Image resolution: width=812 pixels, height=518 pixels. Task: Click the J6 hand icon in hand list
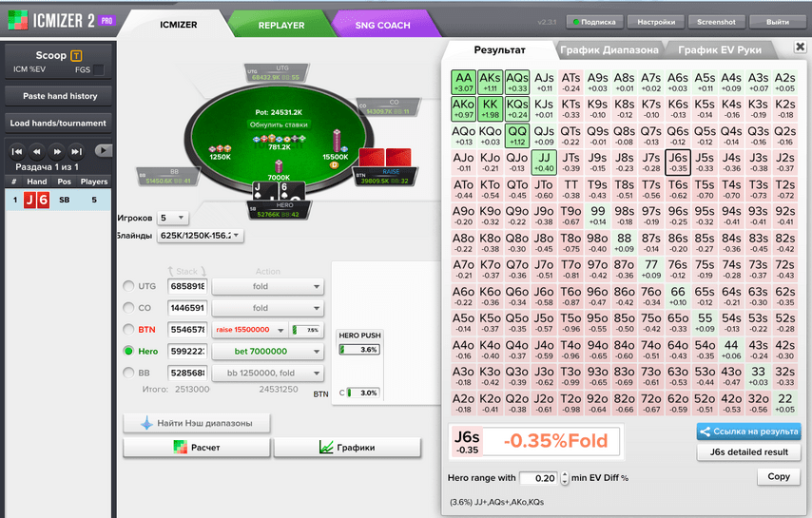point(37,200)
